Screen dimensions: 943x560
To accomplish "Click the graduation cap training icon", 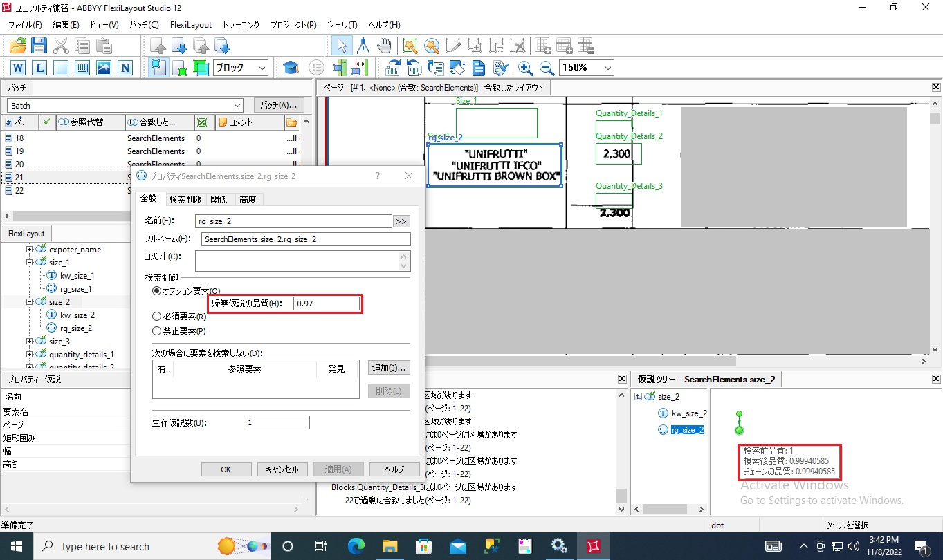I will pos(291,68).
